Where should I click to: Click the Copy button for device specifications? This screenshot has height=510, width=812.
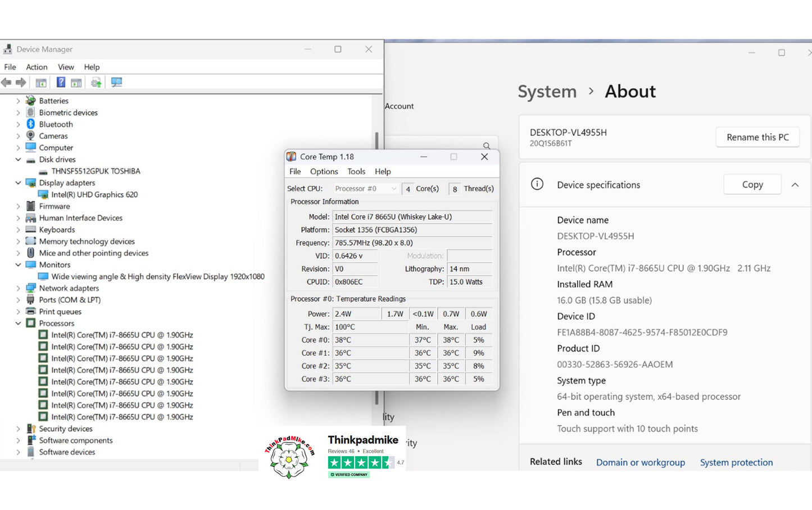(752, 184)
